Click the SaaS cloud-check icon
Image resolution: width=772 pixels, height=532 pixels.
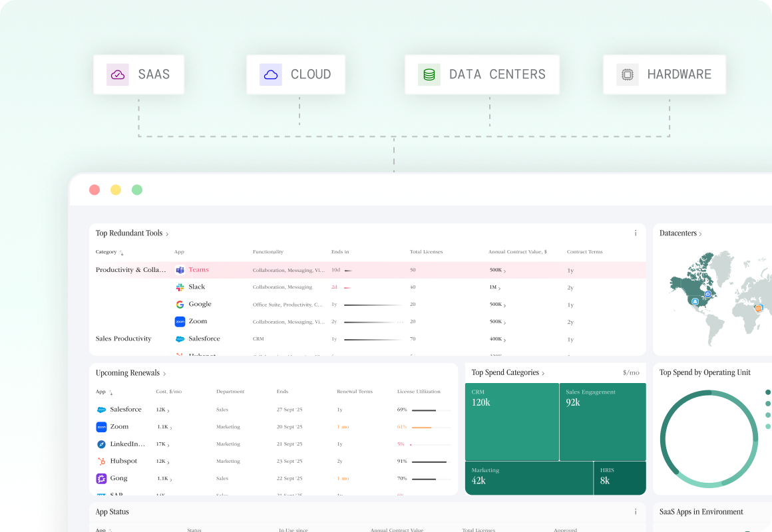118,74
